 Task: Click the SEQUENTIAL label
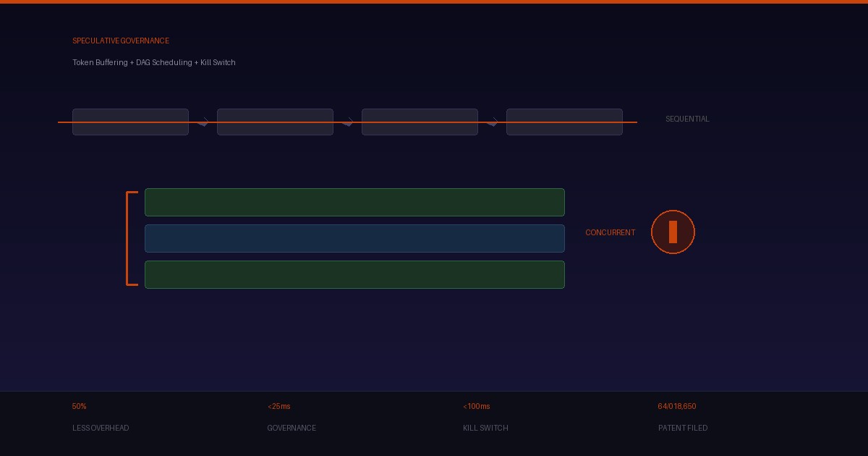pos(687,119)
